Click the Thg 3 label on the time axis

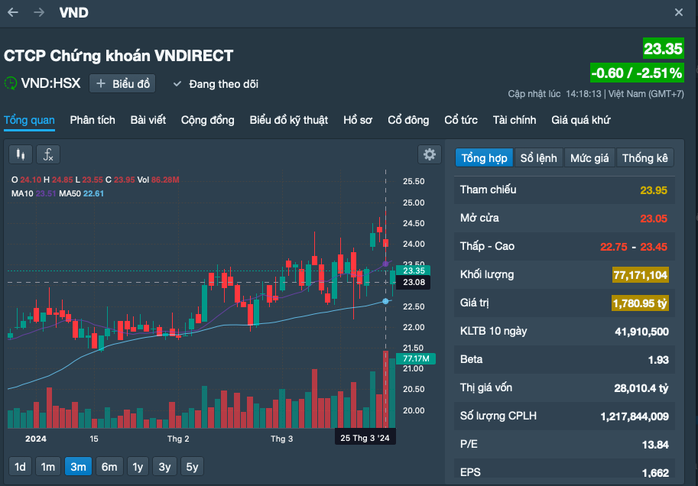[x=282, y=439]
